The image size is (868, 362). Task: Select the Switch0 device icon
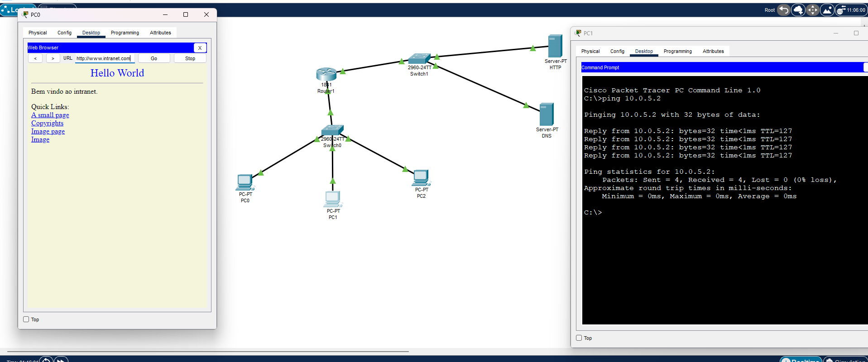click(332, 130)
